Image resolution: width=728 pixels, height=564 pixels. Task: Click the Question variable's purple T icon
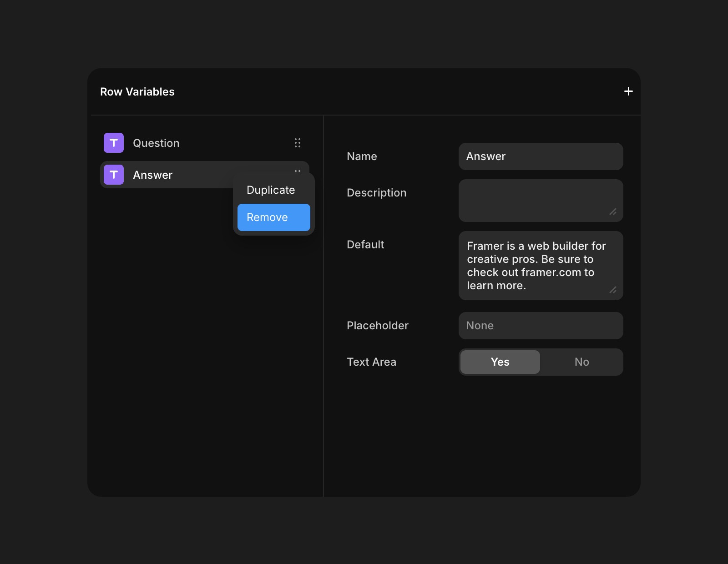pos(114,143)
